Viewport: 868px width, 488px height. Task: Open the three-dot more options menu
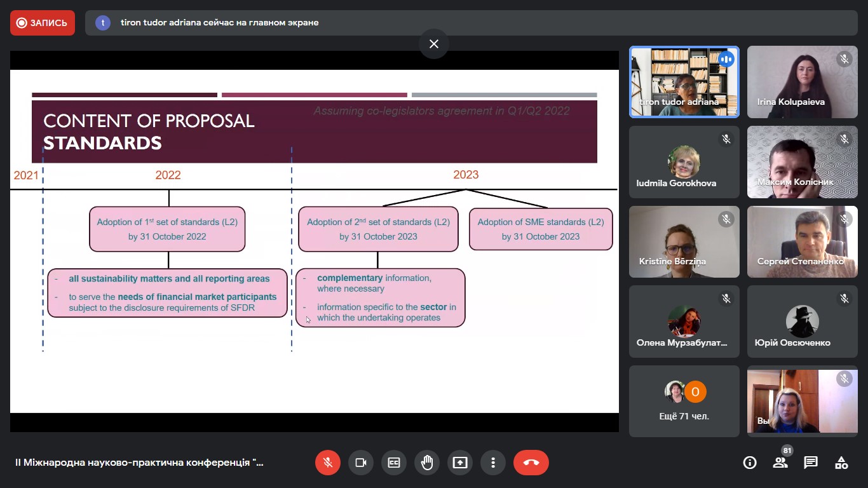(x=493, y=463)
